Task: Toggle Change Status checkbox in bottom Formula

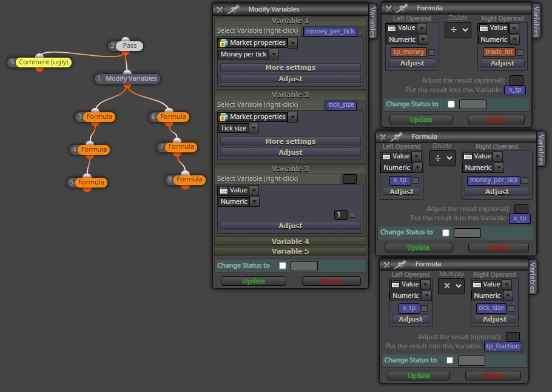Action: pyautogui.click(x=449, y=360)
